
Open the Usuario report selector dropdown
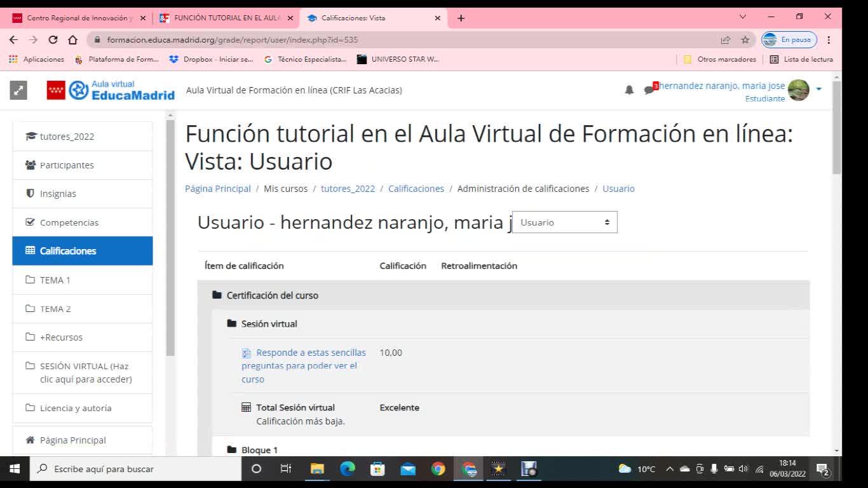coord(564,222)
